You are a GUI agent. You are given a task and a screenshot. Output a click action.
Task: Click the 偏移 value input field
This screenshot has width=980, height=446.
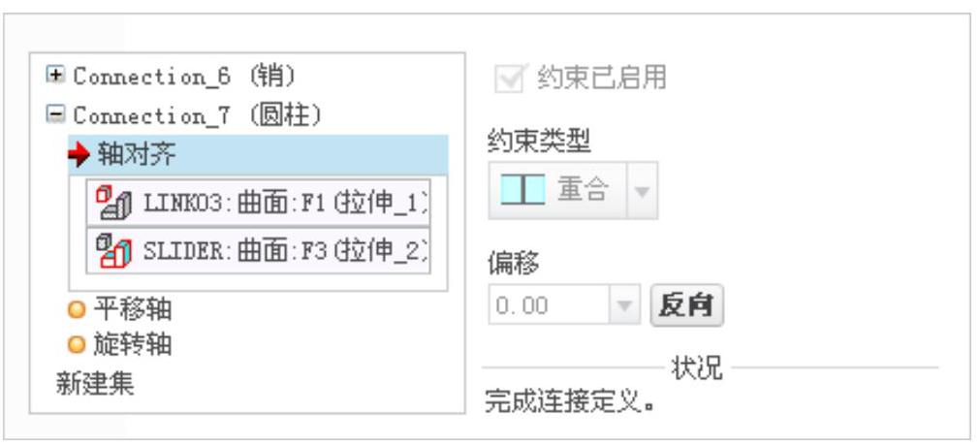[549, 305]
